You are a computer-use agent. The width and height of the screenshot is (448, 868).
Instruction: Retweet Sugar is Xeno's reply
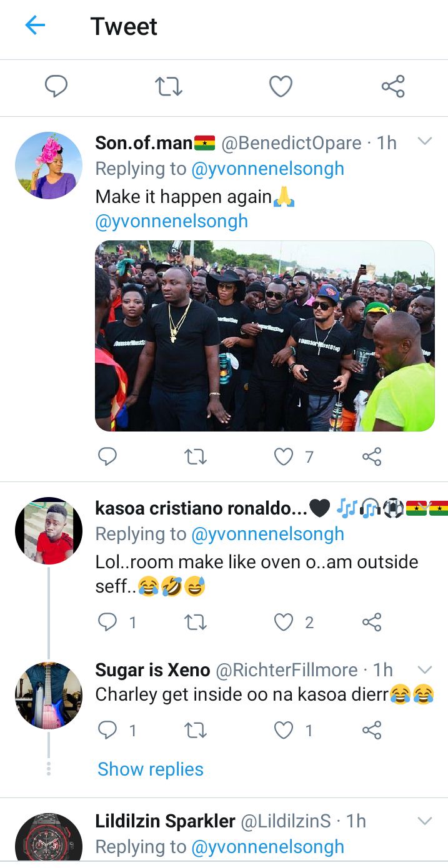pos(196,730)
